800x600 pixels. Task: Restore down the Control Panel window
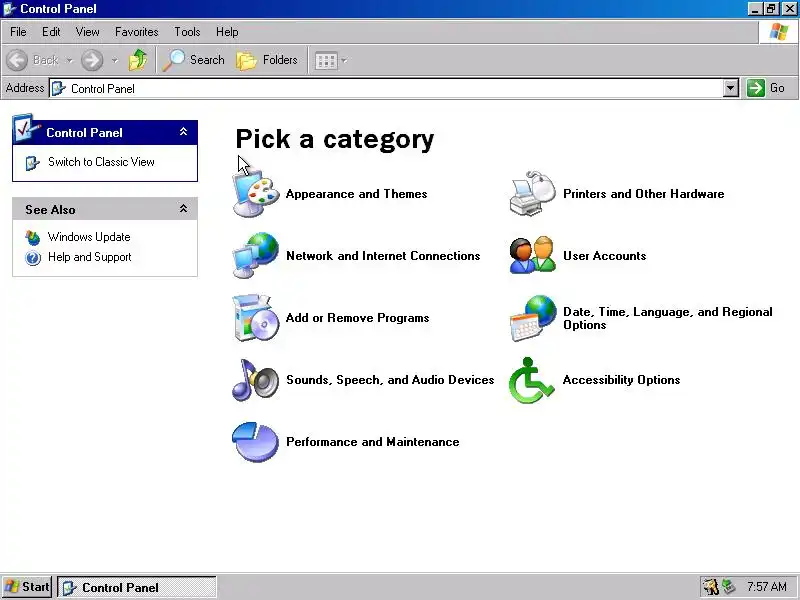771,9
